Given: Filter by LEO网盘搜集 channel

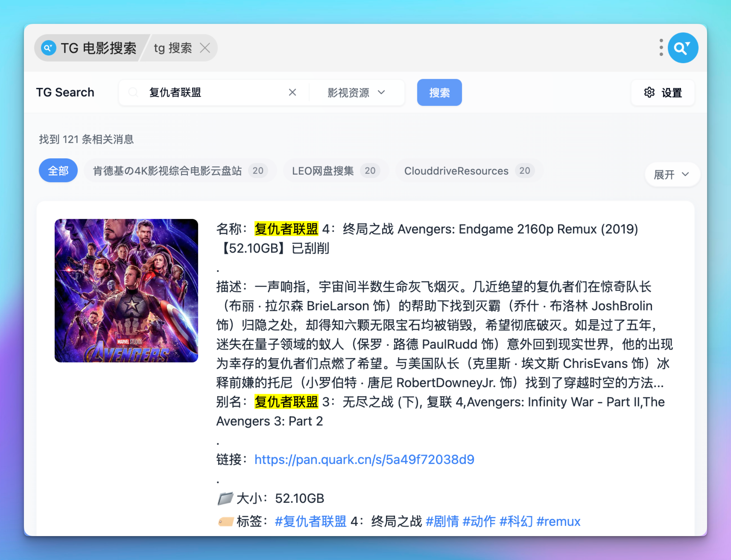Looking at the screenshot, I should [336, 171].
